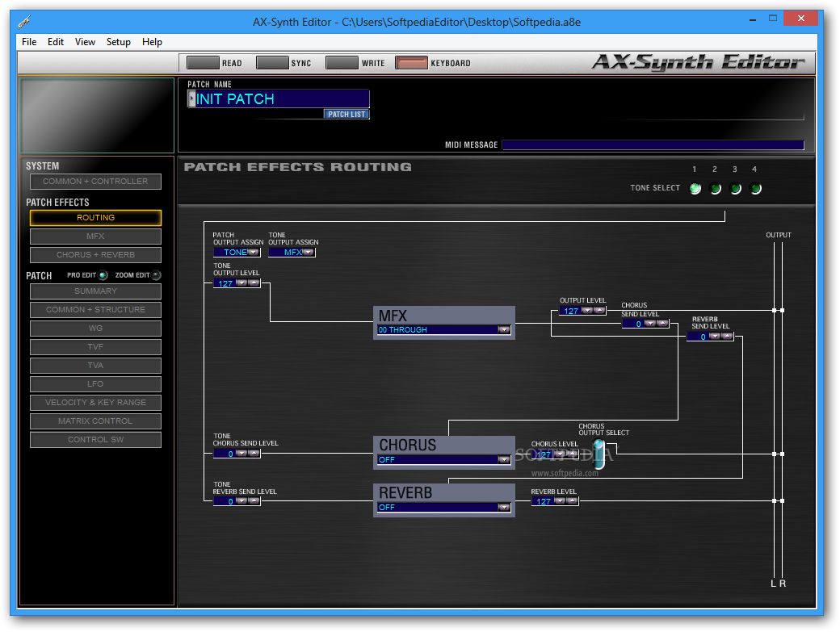Maximize the AX-Synth Editor window
This screenshot has height=632, width=840.
772,19
